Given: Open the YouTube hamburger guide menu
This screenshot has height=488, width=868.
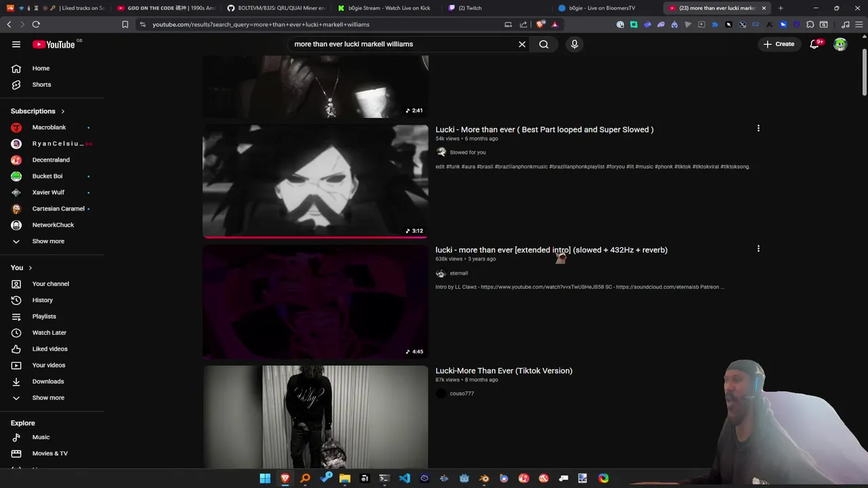Looking at the screenshot, I should coord(16,44).
